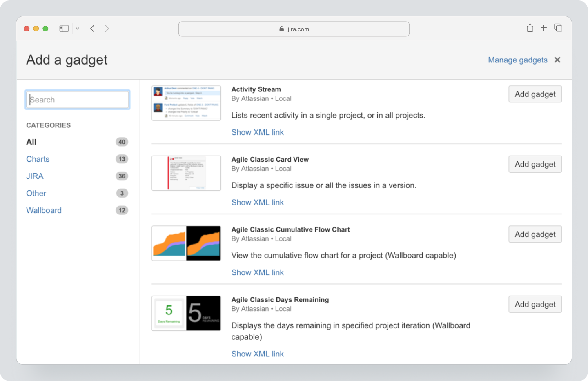Add the Agile Classic Cumulative Flow Chart gadget
This screenshot has width=588, height=381.
click(535, 234)
